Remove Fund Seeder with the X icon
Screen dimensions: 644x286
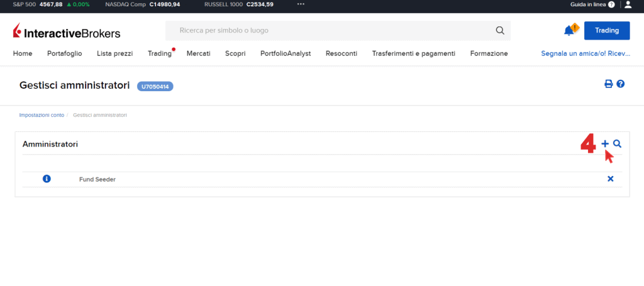pyautogui.click(x=610, y=179)
